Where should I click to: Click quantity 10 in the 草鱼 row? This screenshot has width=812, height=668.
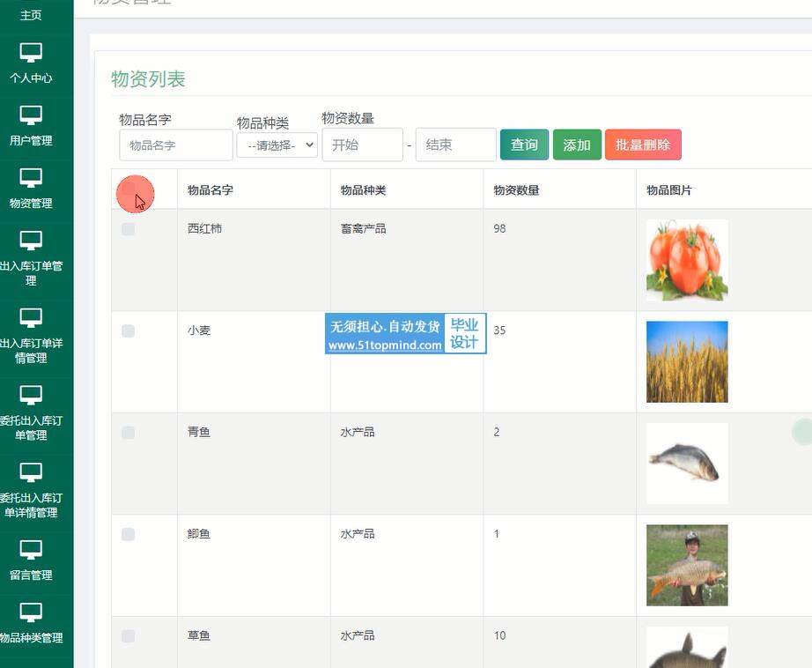tap(499, 635)
